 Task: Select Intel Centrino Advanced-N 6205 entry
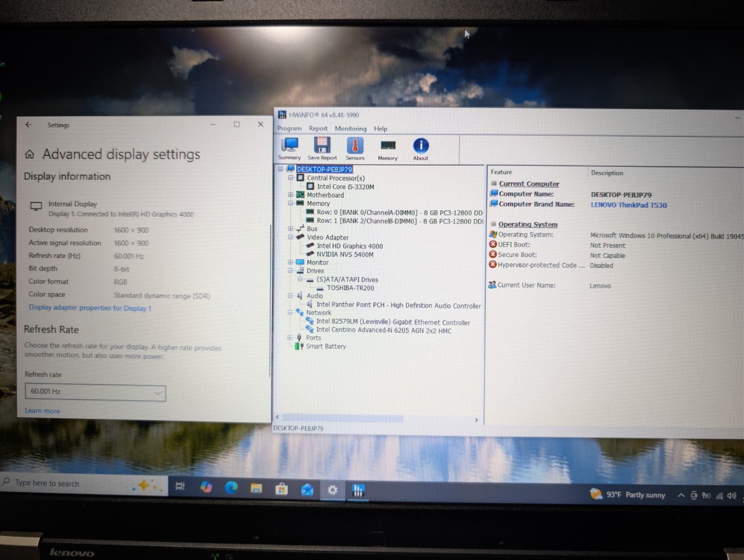click(x=384, y=330)
